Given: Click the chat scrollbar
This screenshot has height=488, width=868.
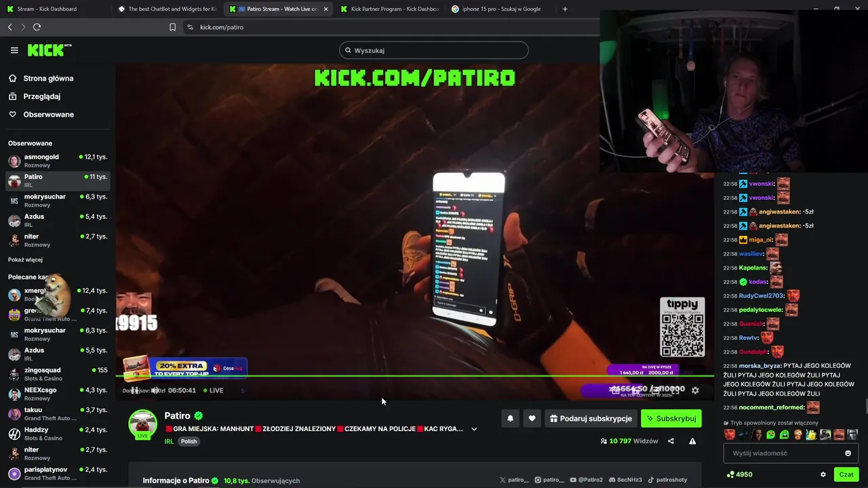Looking at the screenshot, I should coord(865,407).
